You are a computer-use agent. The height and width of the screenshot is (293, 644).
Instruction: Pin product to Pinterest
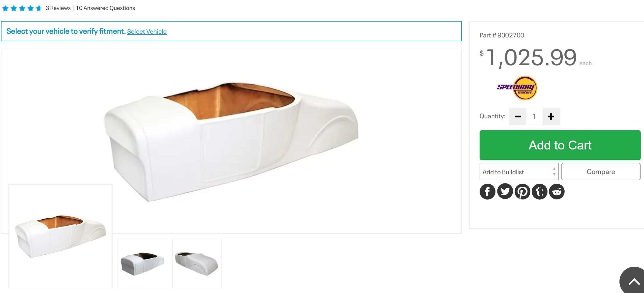(522, 192)
